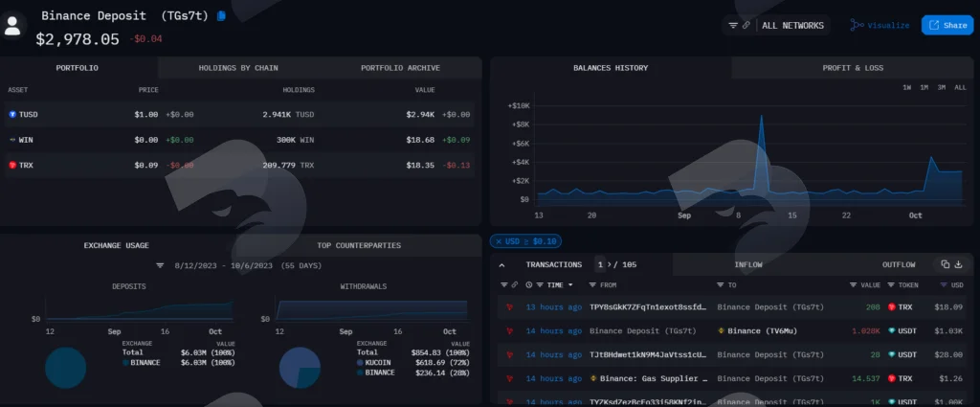Viewport: 980px width, 407px height.
Task: Click the transactions page number field
Action: [600, 264]
